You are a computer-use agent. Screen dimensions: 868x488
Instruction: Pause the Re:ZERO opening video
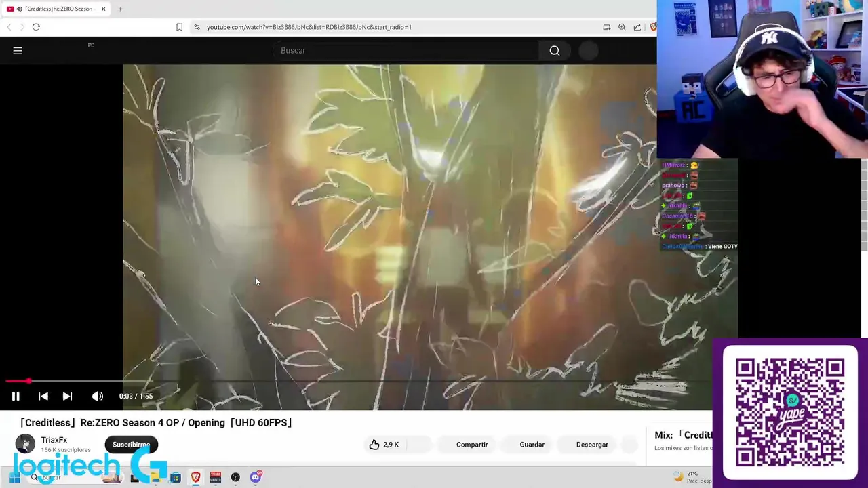pyautogui.click(x=15, y=396)
